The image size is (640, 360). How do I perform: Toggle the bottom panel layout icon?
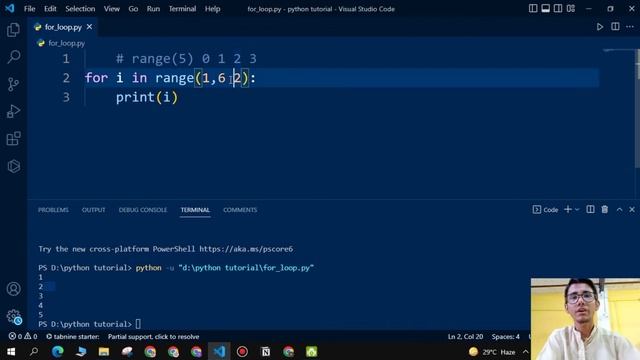(x=545, y=9)
